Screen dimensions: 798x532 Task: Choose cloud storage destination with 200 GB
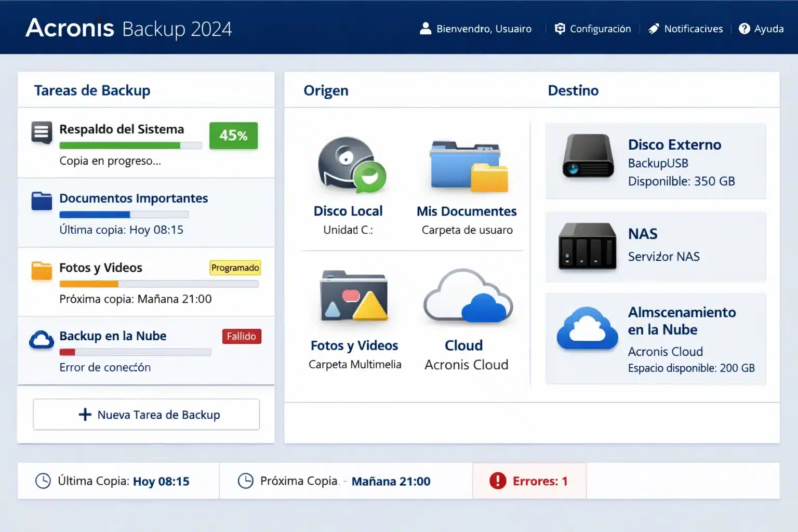pos(656,338)
